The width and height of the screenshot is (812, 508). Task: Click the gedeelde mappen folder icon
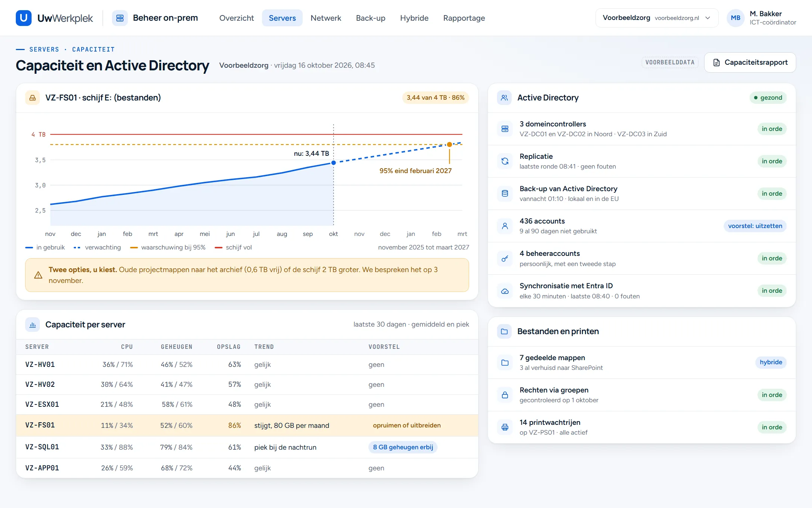click(x=505, y=362)
